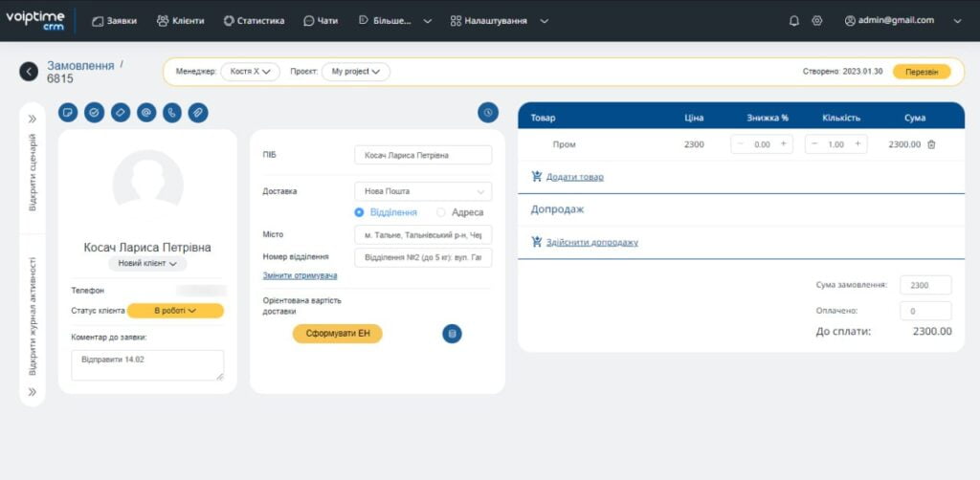
Task: Open the Проект My project dropdown
Action: click(x=356, y=72)
